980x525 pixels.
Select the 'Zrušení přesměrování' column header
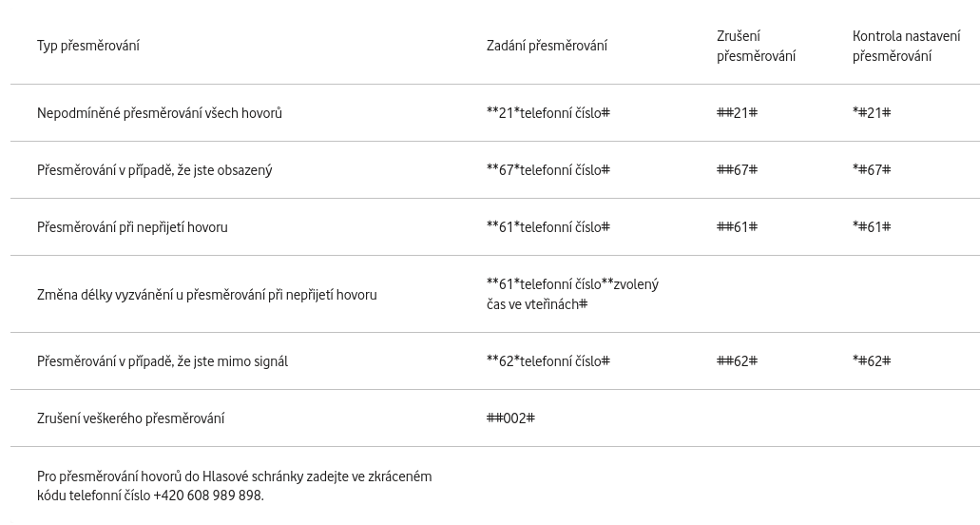pos(757,46)
